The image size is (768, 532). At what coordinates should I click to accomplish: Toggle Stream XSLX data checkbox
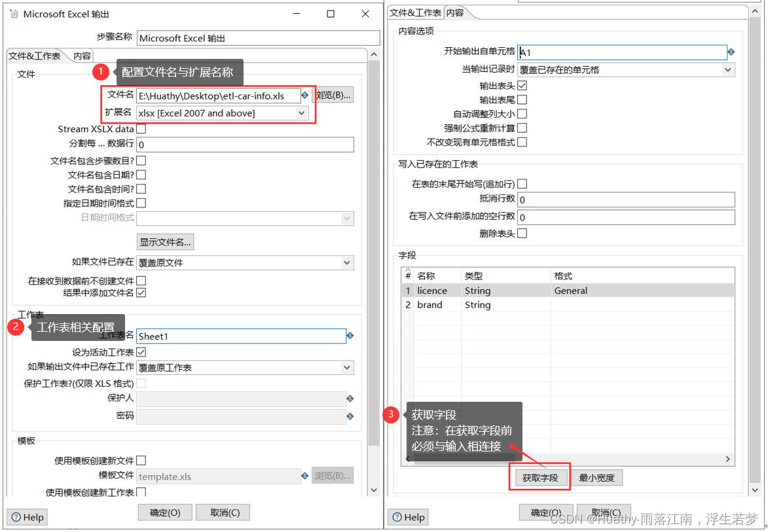[141, 129]
